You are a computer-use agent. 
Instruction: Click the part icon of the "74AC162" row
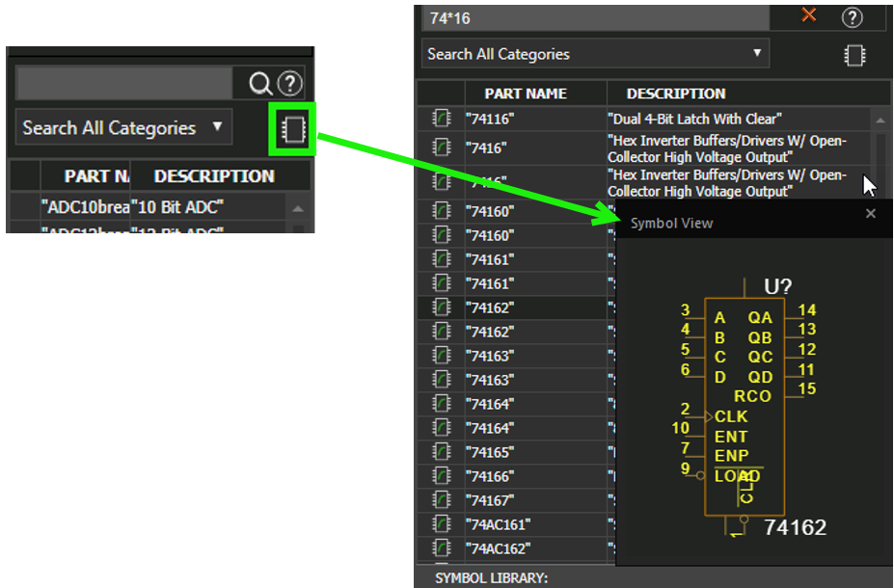441,548
